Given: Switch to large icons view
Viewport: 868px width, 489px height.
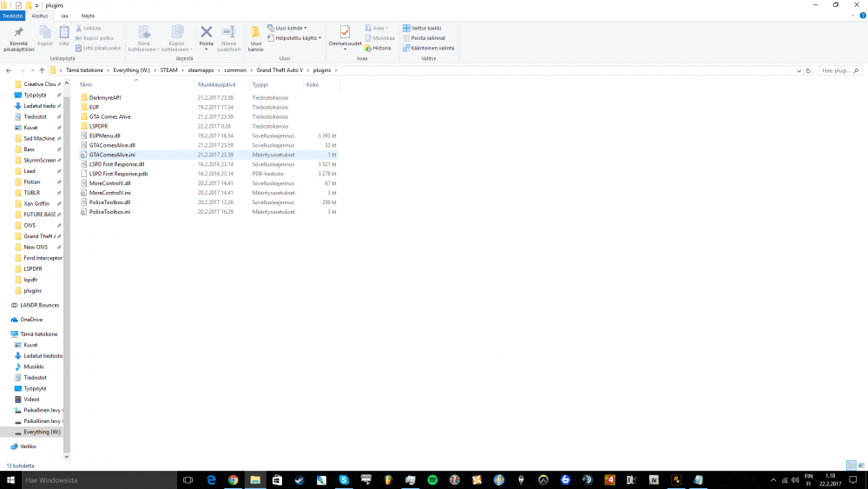Looking at the screenshot, I should pyautogui.click(x=861, y=466).
